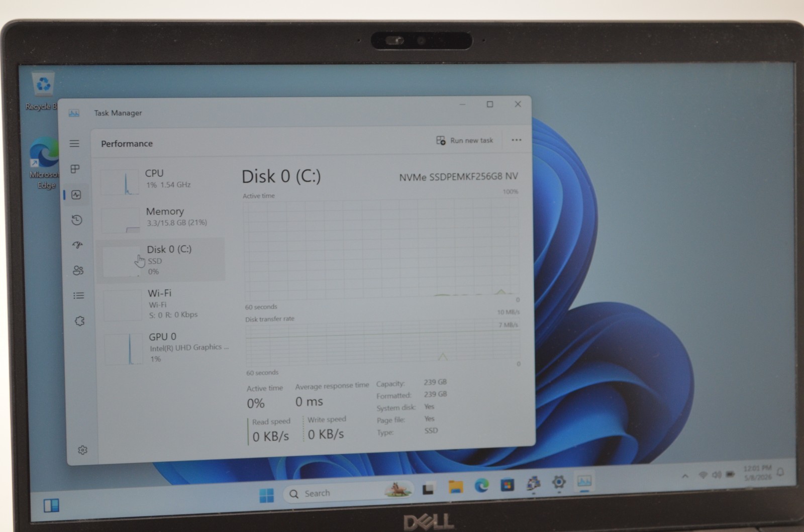Maximize the Task Manager window

[x=490, y=104]
